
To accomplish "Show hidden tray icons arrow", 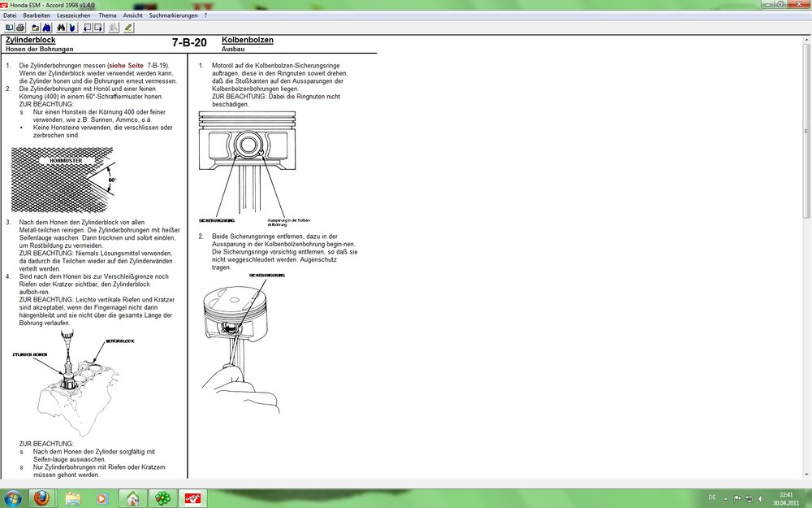I will click(725, 497).
